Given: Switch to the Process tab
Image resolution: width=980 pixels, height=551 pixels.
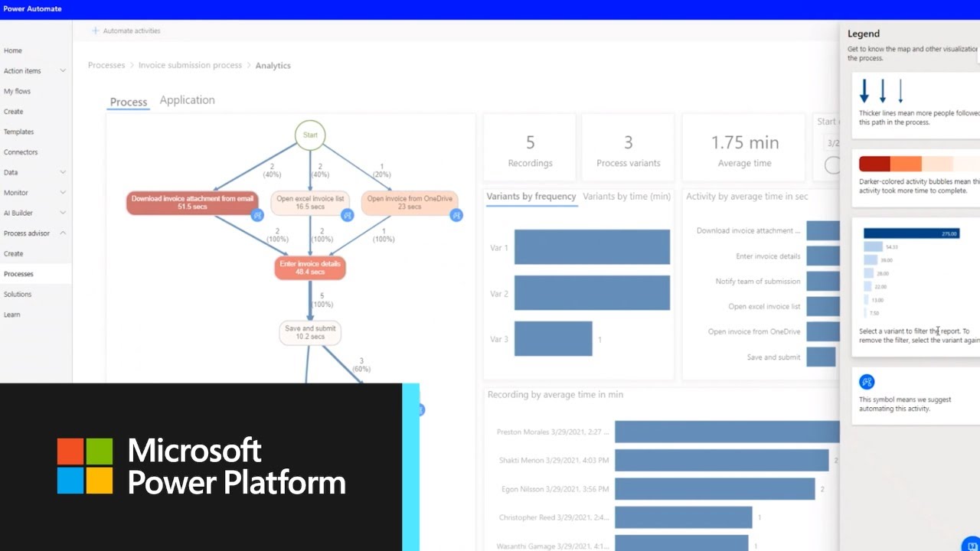Looking at the screenshot, I should pyautogui.click(x=129, y=102).
